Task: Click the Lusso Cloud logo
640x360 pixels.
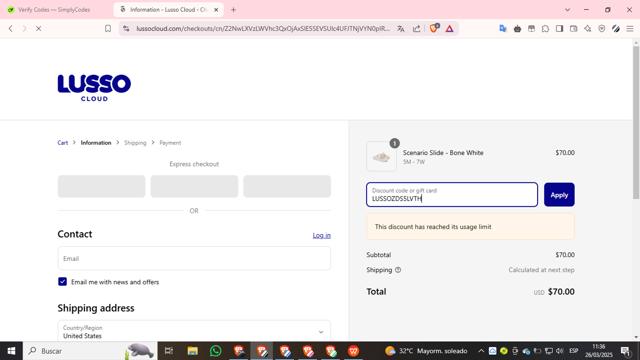Action: pyautogui.click(x=94, y=87)
